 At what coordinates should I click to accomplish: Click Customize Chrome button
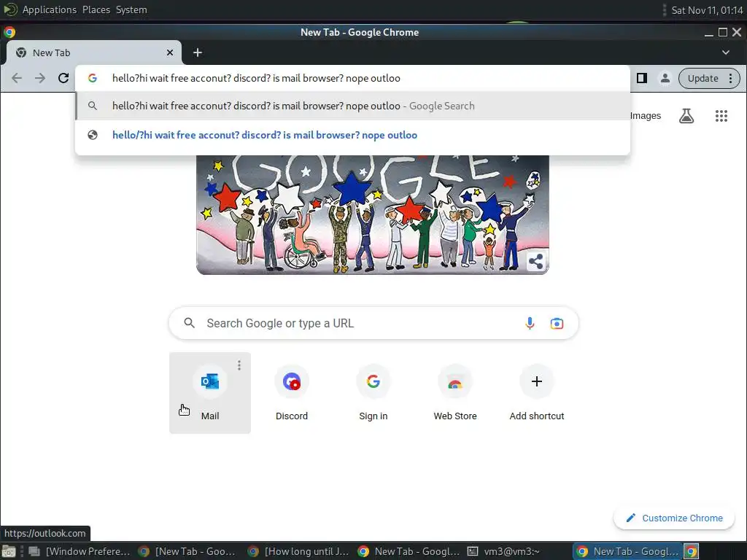pyautogui.click(x=674, y=518)
